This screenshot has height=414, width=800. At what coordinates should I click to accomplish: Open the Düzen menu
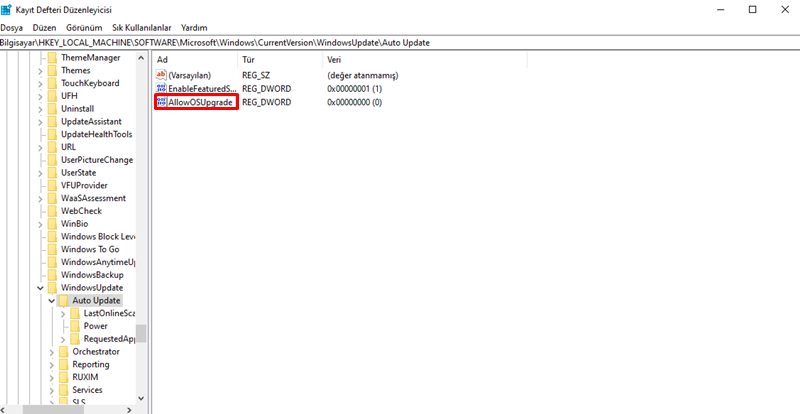pos(44,28)
